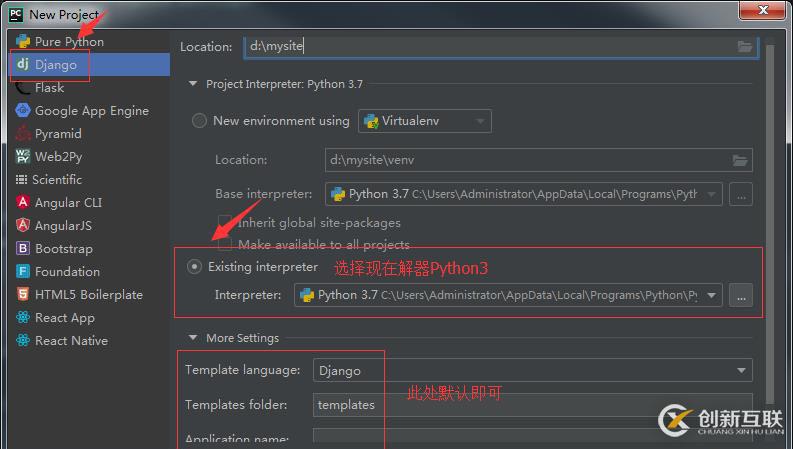Open the Base interpreter dropdown
Viewport: 793px width, 449px height.
tap(524, 194)
